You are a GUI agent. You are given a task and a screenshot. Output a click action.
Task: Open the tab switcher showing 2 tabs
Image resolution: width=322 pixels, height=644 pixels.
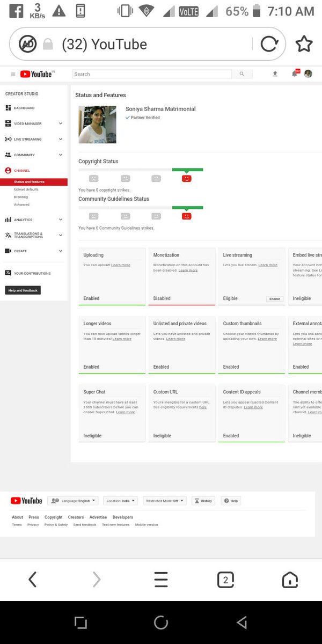[225, 579]
